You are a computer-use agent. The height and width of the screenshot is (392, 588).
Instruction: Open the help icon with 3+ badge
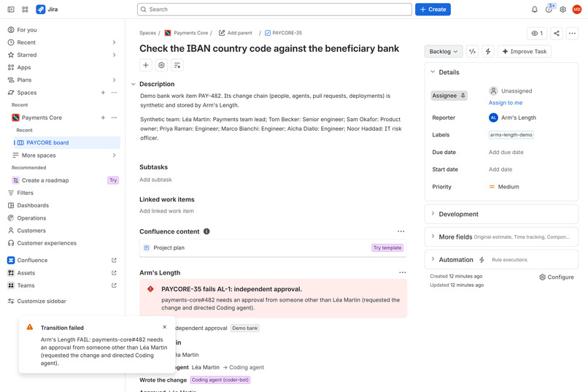[x=549, y=9]
